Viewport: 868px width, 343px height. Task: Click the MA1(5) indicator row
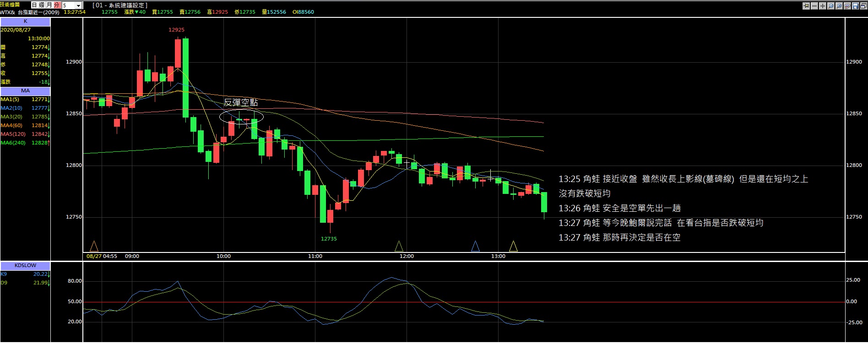(25, 99)
